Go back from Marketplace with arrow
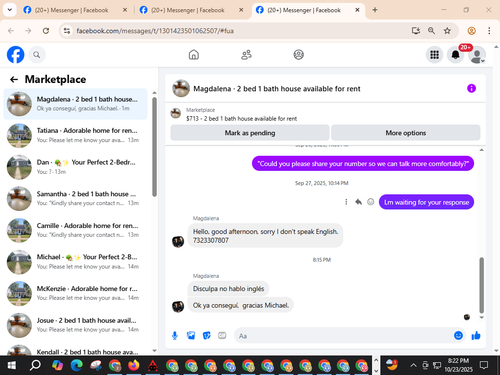The height and width of the screenshot is (375, 500). (x=14, y=79)
